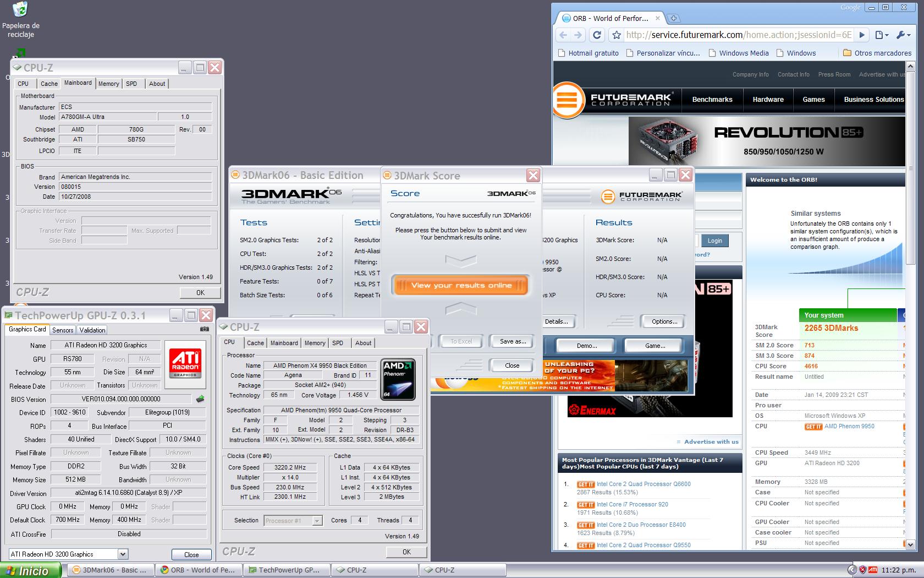
Task: Click the AMD Phenom logo in CPU-Z
Action: [397, 380]
